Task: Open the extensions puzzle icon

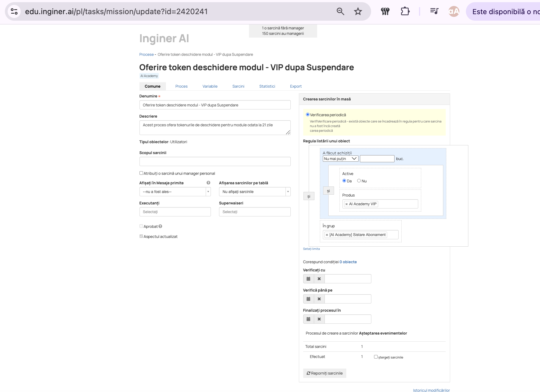Action: (x=405, y=11)
